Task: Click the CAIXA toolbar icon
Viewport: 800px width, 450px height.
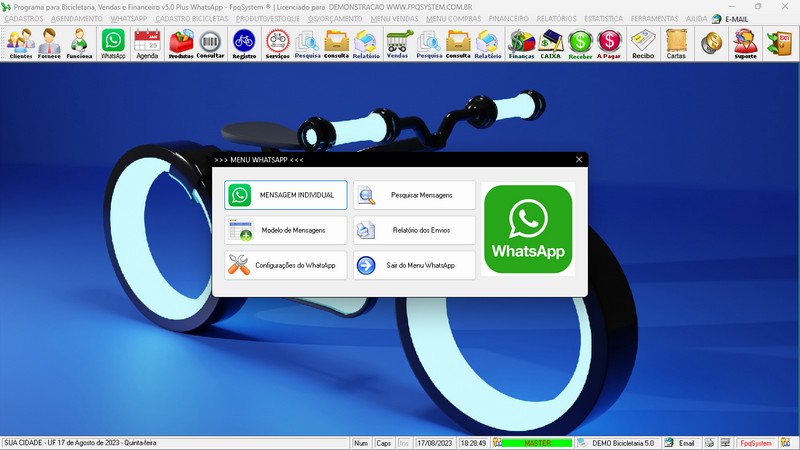Action: pyautogui.click(x=550, y=43)
